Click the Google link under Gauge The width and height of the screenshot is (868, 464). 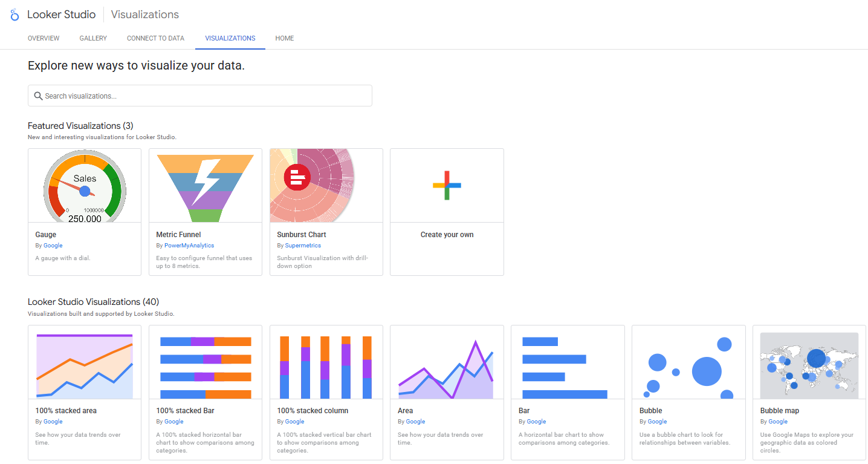53,246
